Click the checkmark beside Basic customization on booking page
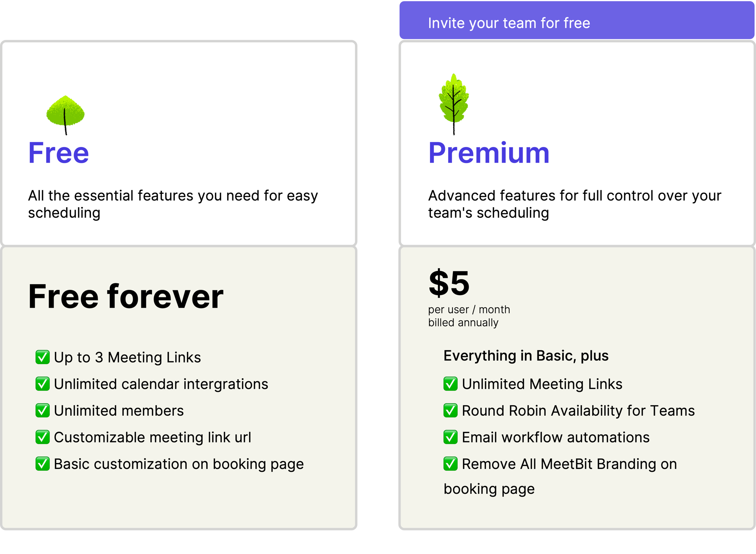756x554 pixels. [43, 464]
